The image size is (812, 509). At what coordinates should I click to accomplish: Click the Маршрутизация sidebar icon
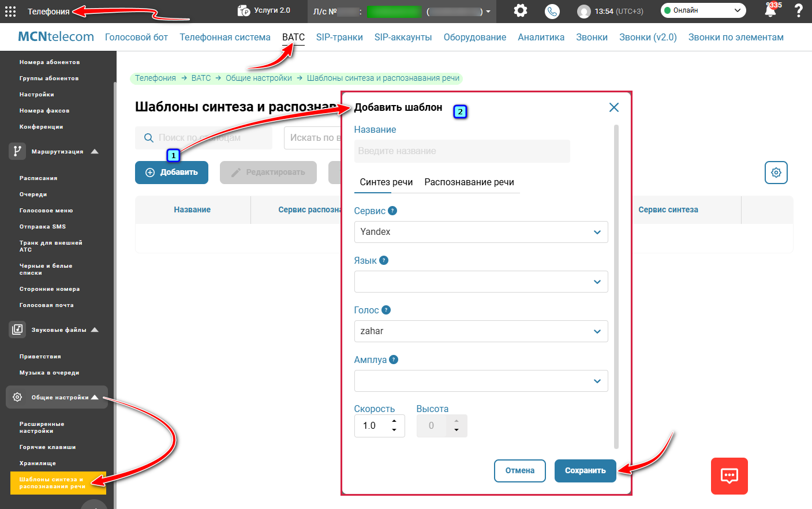(x=17, y=151)
